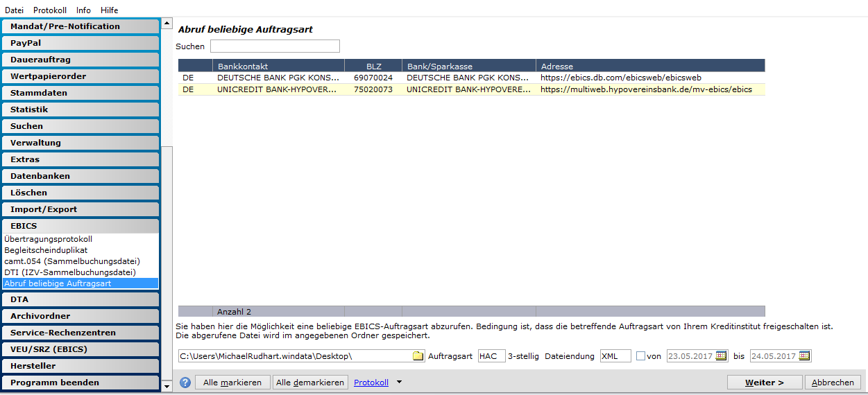Open the Protokoll link
868x395 pixels.
pos(371,383)
